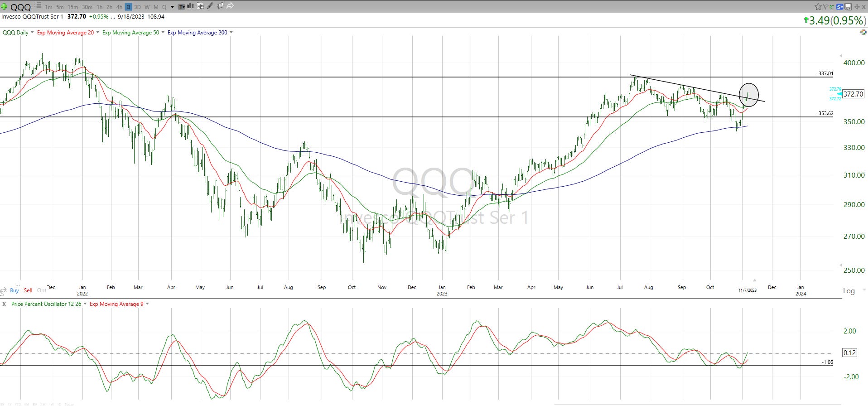Click the favorite star icon
Image resolution: width=868 pixels, height=406 pixels.
(818, 7)
